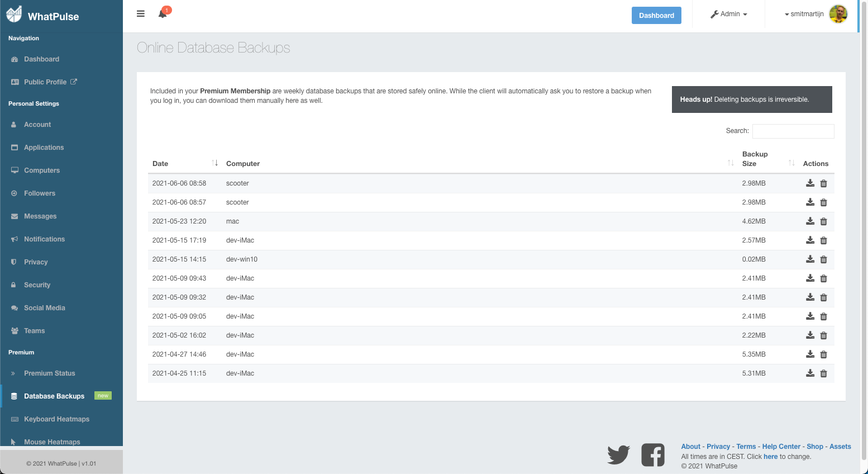Toggle the Backup Size column sort
Screen dimensions: 868x474
pyautogui.click(x=791, y=162)
